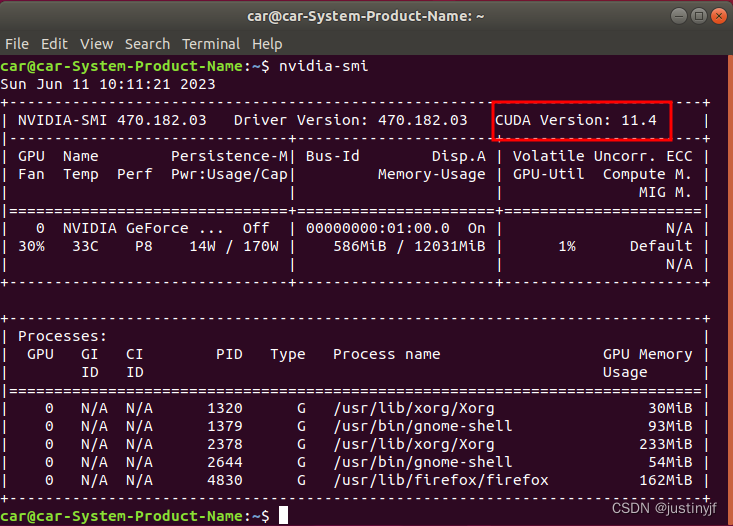Viewport: 733px width, 526px height.
Task: Close the terminal window
Action: (x=719, y=16)
